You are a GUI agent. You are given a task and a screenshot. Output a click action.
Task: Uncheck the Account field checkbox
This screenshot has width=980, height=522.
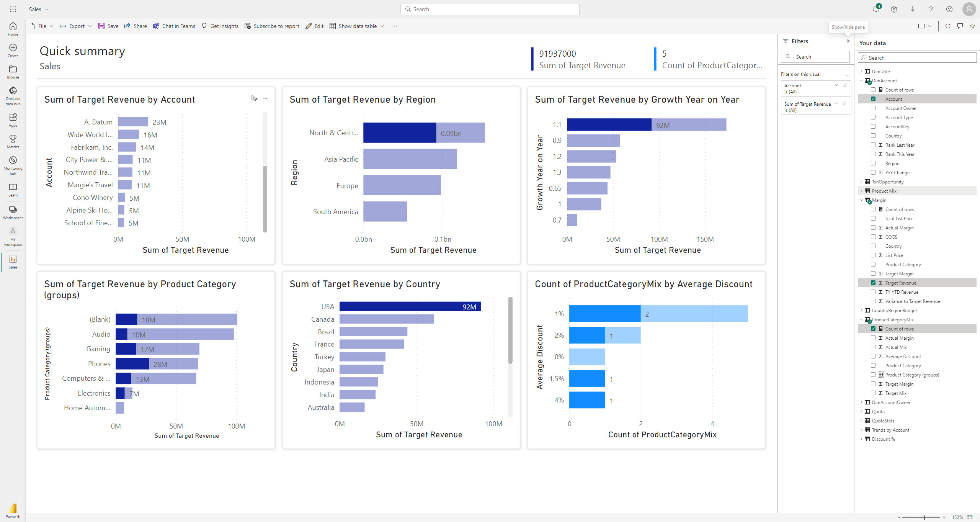pyautogui.click(x=873, y=99)
